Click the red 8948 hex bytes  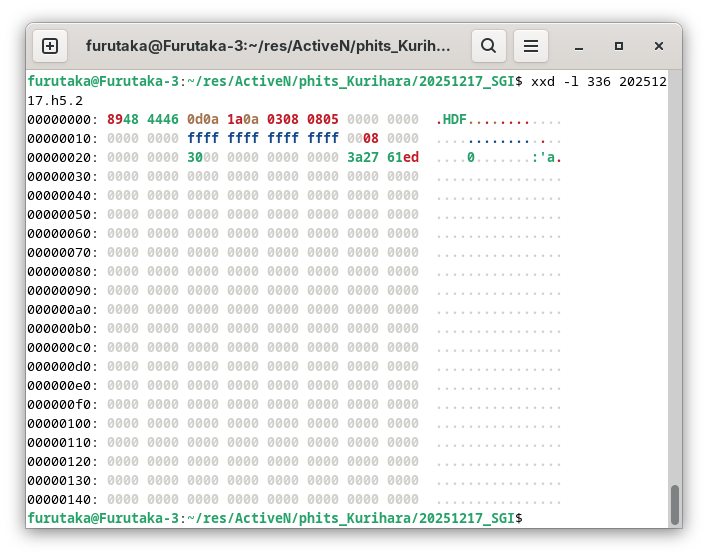coord(122,119)
